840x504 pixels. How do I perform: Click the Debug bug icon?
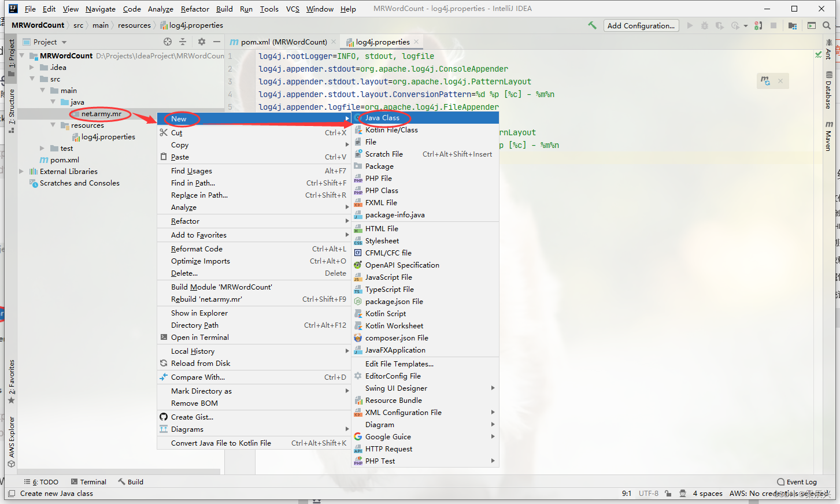(704, 25)
